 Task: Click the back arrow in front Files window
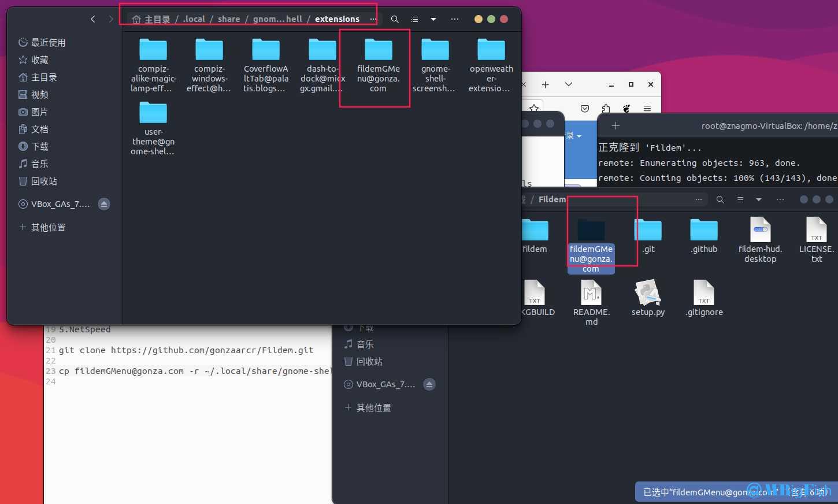[93, 19]
